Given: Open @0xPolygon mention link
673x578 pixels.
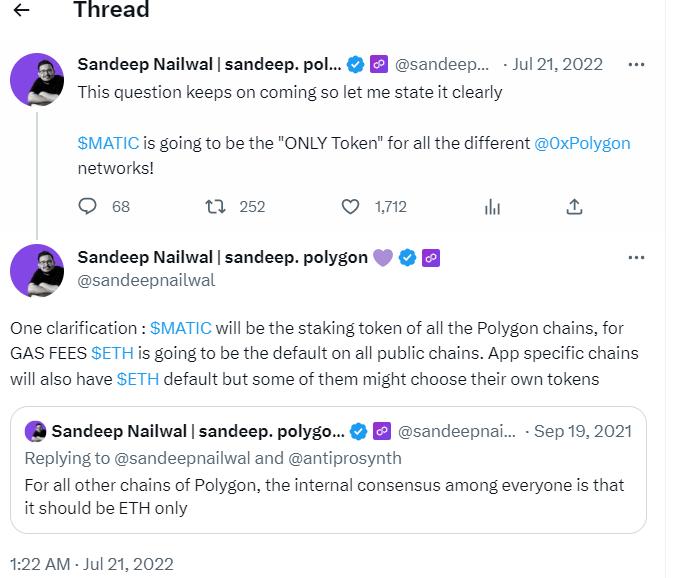Looking at the screenshot, I should click(x=583, y=143).
